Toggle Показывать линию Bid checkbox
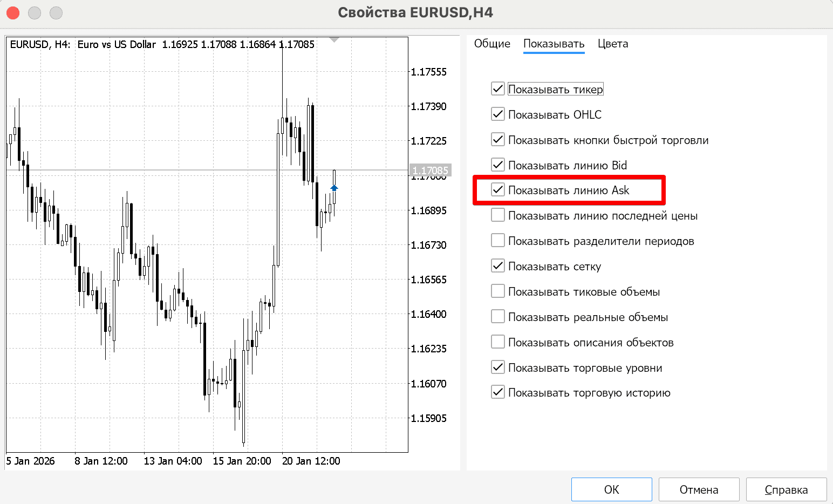The width and height of the screenshot is (833, 504). 498,165
